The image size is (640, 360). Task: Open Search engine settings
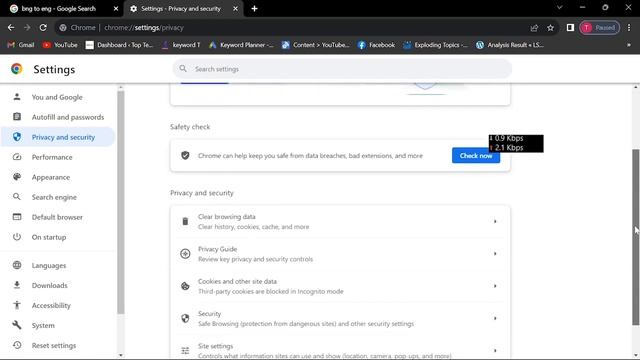(x=57, y=197)
